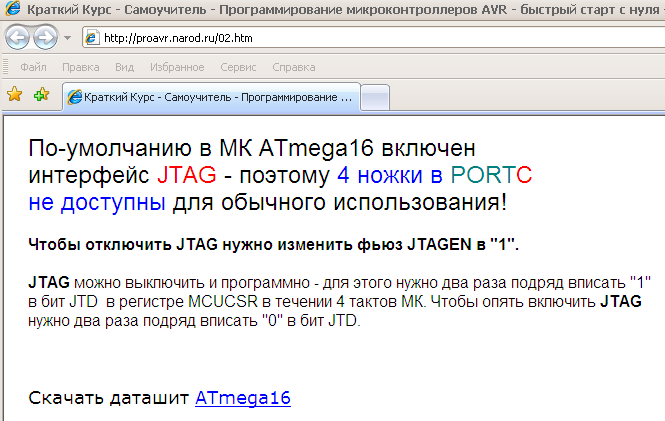Click the PORTC word in heading

point(491,175)
